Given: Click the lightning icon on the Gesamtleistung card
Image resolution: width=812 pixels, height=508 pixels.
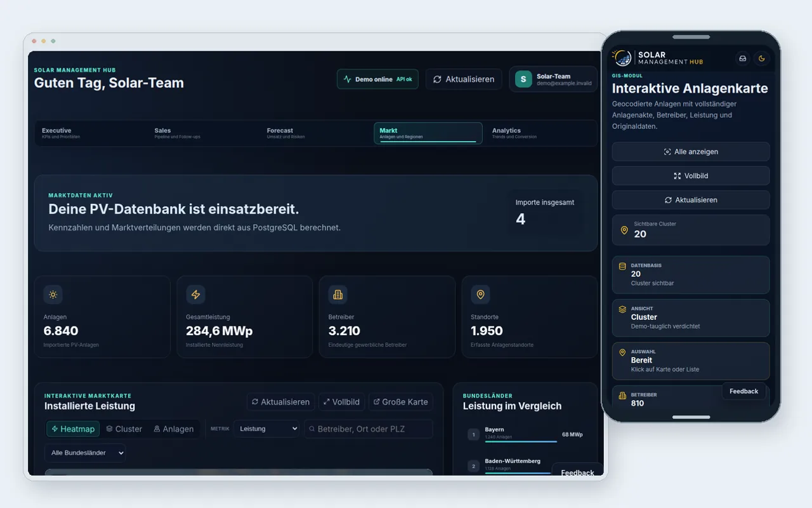Looking at the screenshot, I should [x=195, y=295].
